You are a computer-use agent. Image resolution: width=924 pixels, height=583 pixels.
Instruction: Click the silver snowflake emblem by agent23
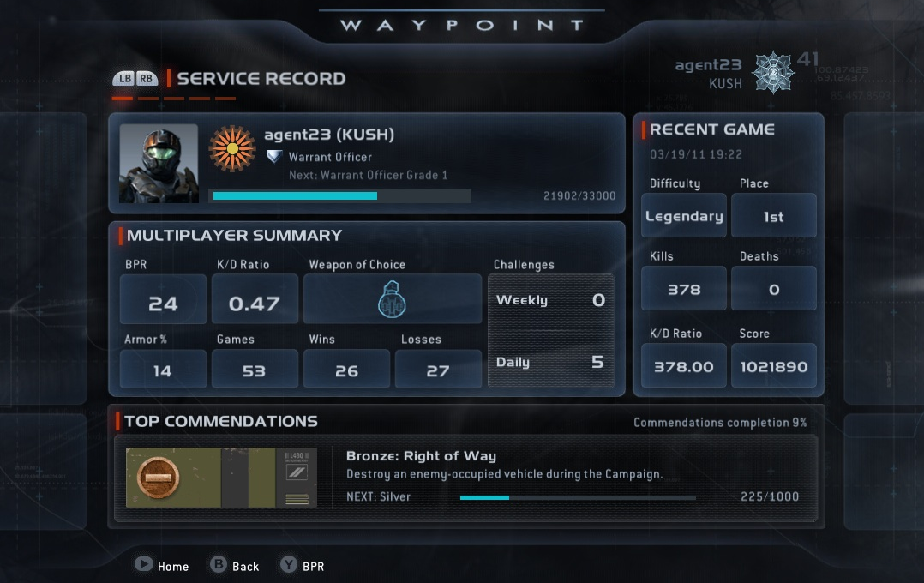pyautogui.click(x=773, y=73)
